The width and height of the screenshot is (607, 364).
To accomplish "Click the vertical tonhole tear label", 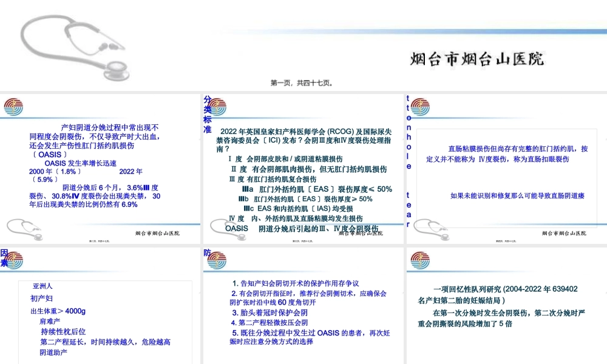I will 407,158.
